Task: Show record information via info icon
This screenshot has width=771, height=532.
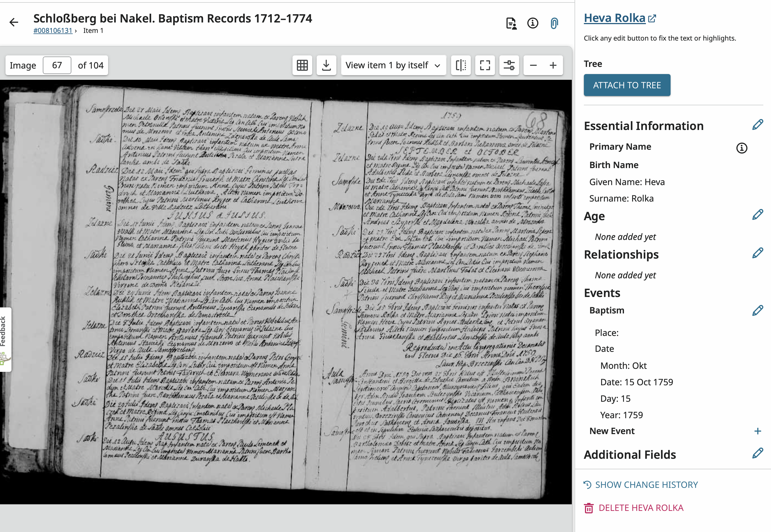Action: click(533, 23)
